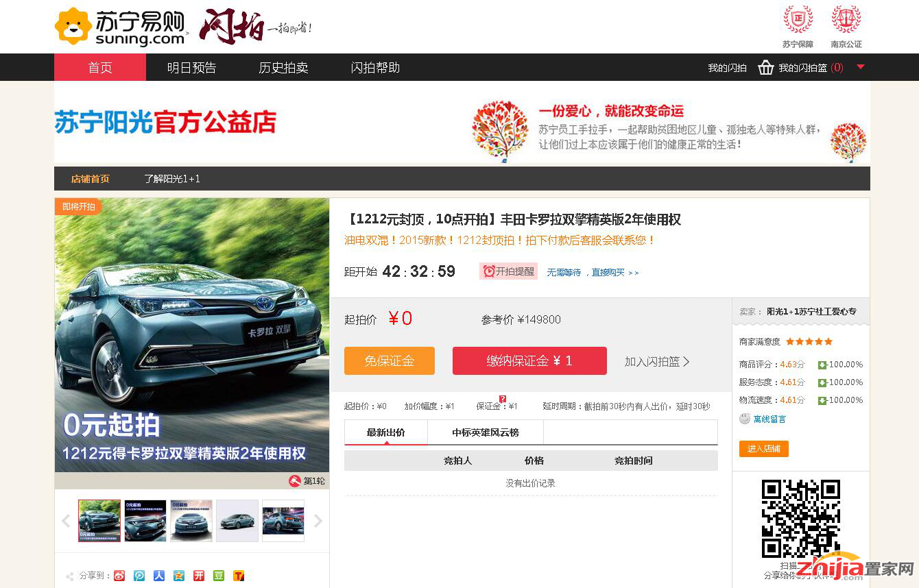Image resolution: width=919 pixels, height=588 pixels.
Task: Select the first green-background car thumbnail
Action: [99, 521]
